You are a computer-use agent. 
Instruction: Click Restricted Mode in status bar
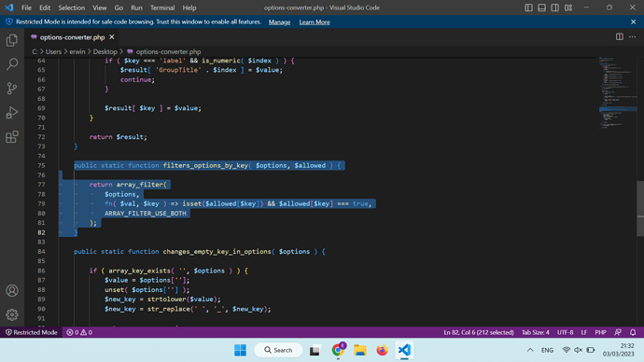31,332
